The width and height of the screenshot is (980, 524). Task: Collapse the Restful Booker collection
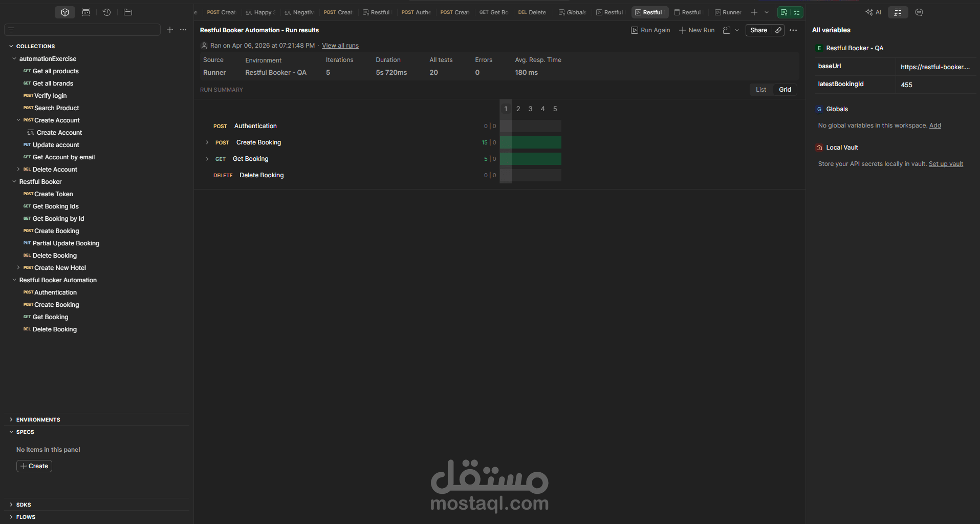click(x=14, y=182)
